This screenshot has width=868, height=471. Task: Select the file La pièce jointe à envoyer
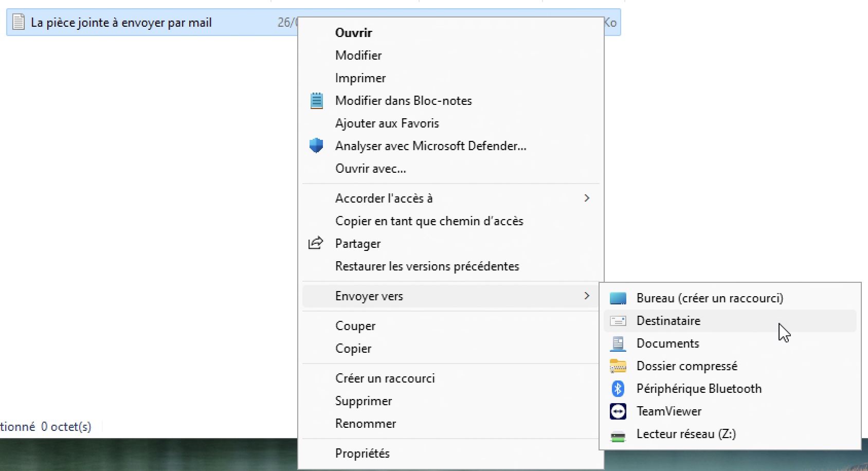121,22
